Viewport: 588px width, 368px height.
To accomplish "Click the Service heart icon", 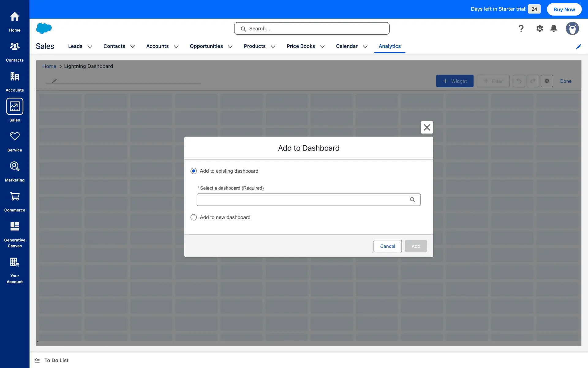I will click(x=15, y=136).
